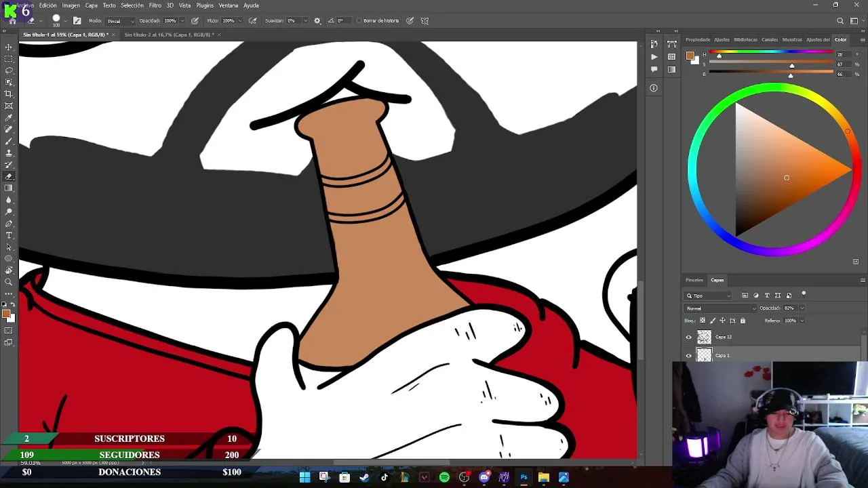Toggle symmetry paint butterfly icon
This screenshot has height=488, width=868.
pyautogui.click(x=425, y=21)
